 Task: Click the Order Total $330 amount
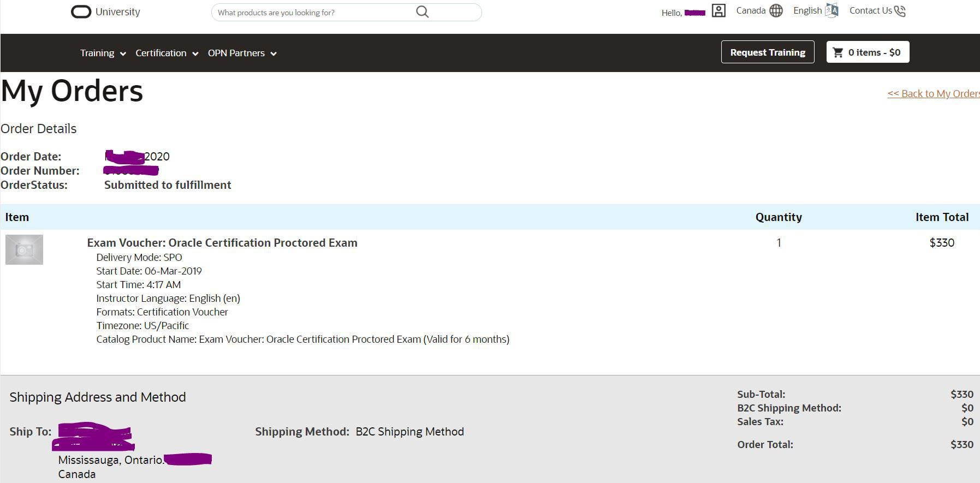coord(961,444)
